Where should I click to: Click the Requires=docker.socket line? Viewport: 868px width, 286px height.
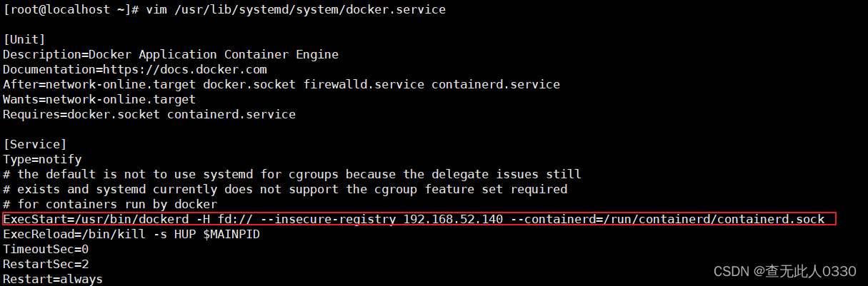coord(149,114)
